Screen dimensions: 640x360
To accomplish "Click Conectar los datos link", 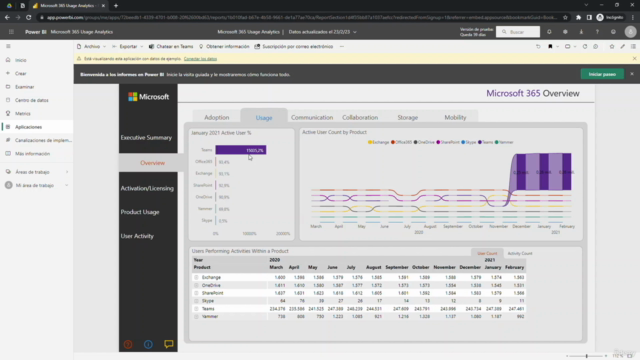I will (200, 59).
